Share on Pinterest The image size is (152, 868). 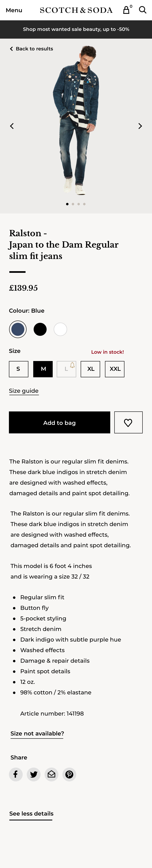point(69,774)
